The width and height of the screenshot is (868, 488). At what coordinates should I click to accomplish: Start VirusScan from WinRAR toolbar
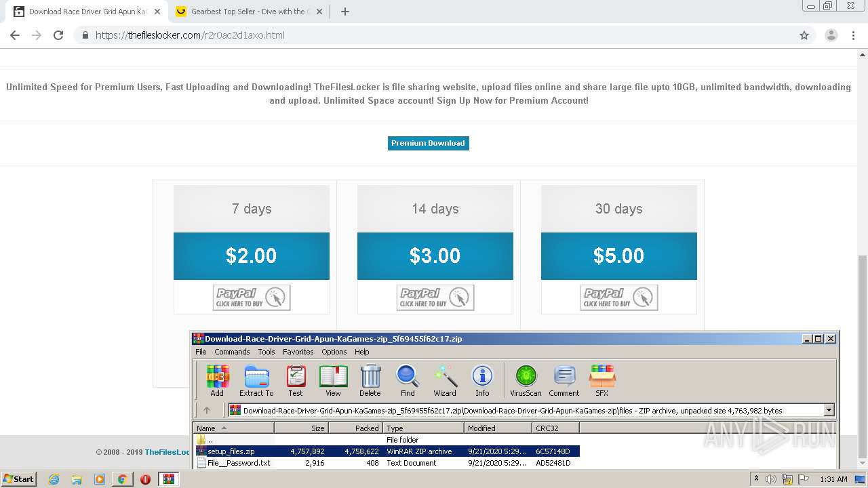[526, 380]
